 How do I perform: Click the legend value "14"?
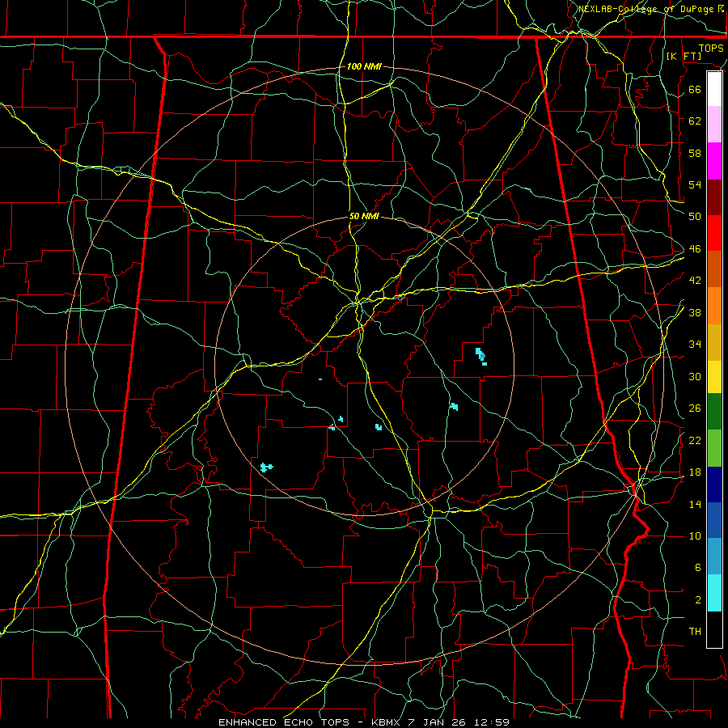click(x=695, y=504)
